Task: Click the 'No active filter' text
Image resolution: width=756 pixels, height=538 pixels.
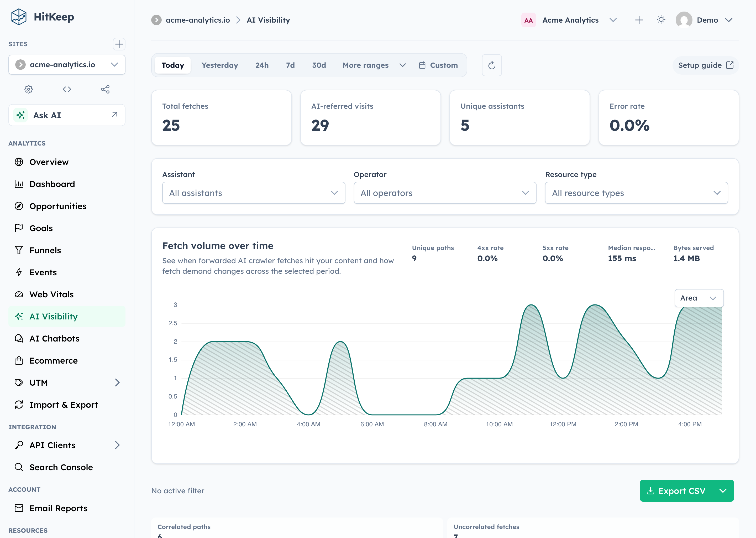Action: tap(178, 491)
